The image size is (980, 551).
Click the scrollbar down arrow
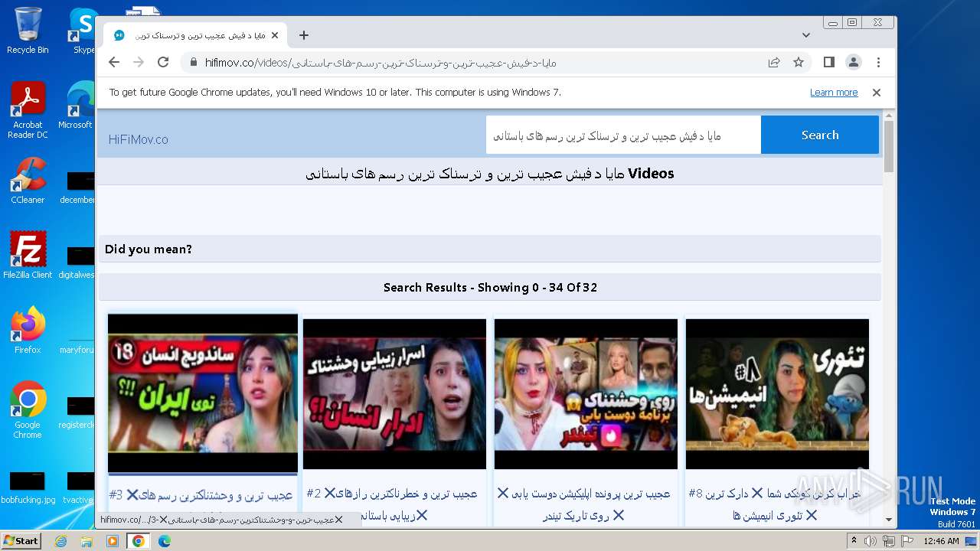pyautogui.click(x=889, y=519)
